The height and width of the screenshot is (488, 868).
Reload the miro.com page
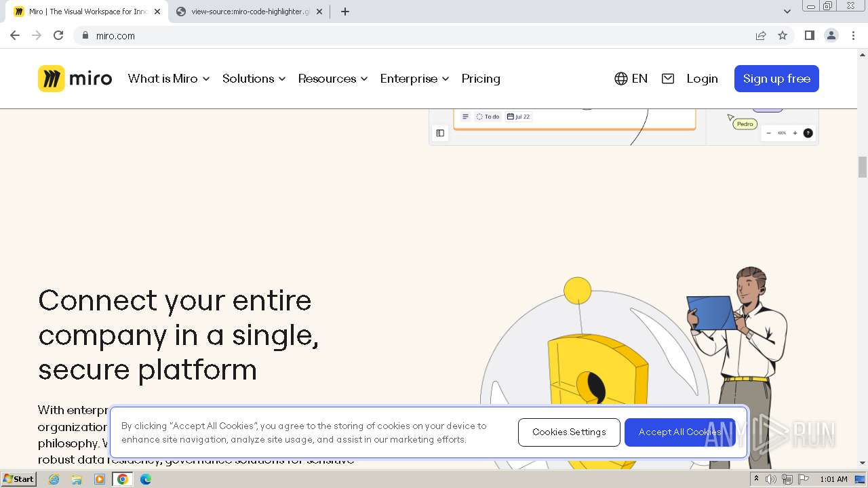click(58, 35)
